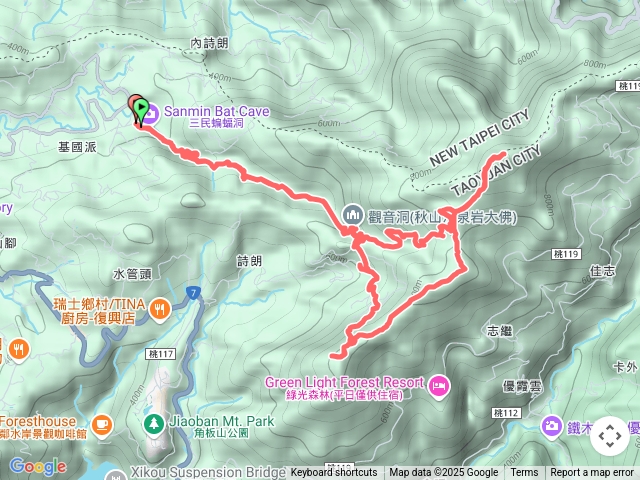Open the Terms link
The width and height of the screenshot is (640, 480).
[524, 473]
